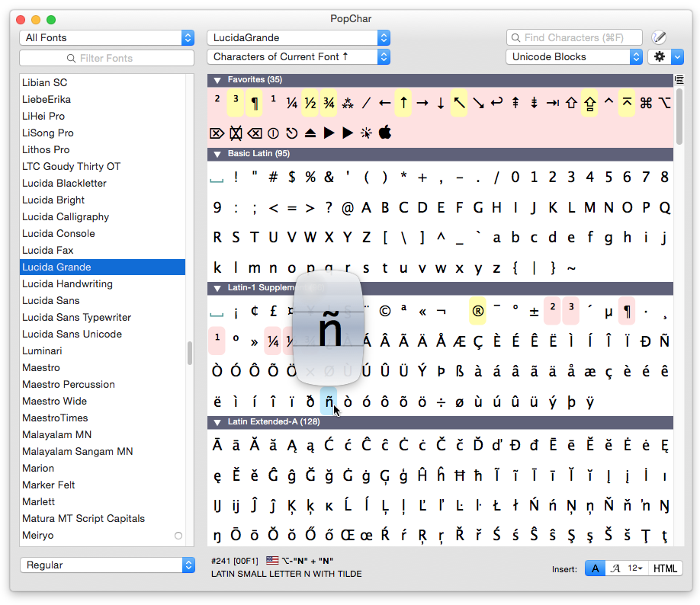Select the Command key symbol in Favorites

pos(646,103)
